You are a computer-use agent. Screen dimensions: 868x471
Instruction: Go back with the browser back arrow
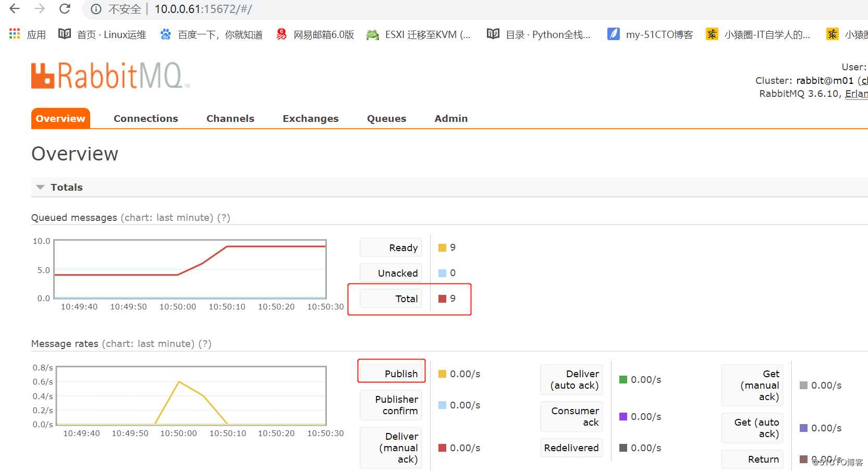[x=15, y=9]
